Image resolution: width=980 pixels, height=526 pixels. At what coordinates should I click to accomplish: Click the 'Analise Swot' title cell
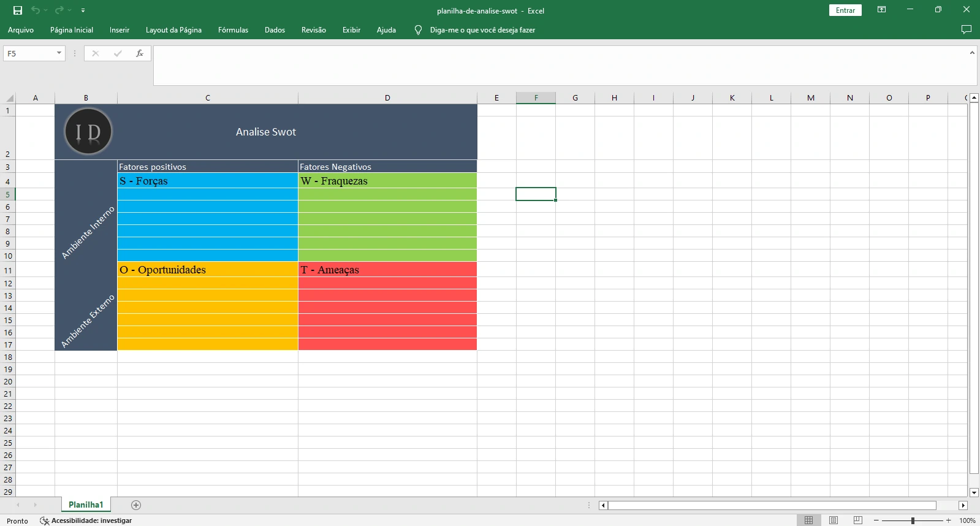[x=266, y=132]
